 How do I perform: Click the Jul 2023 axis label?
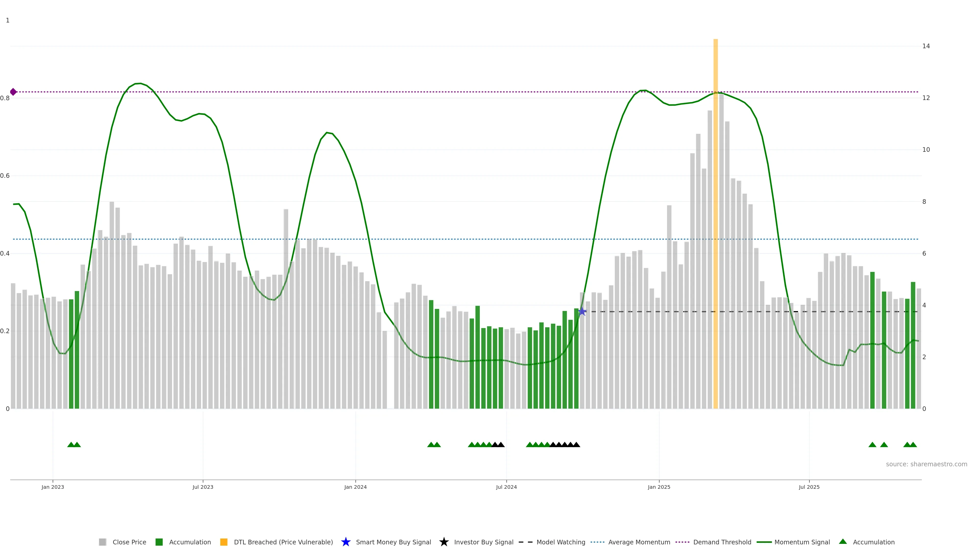pos(203,487)
